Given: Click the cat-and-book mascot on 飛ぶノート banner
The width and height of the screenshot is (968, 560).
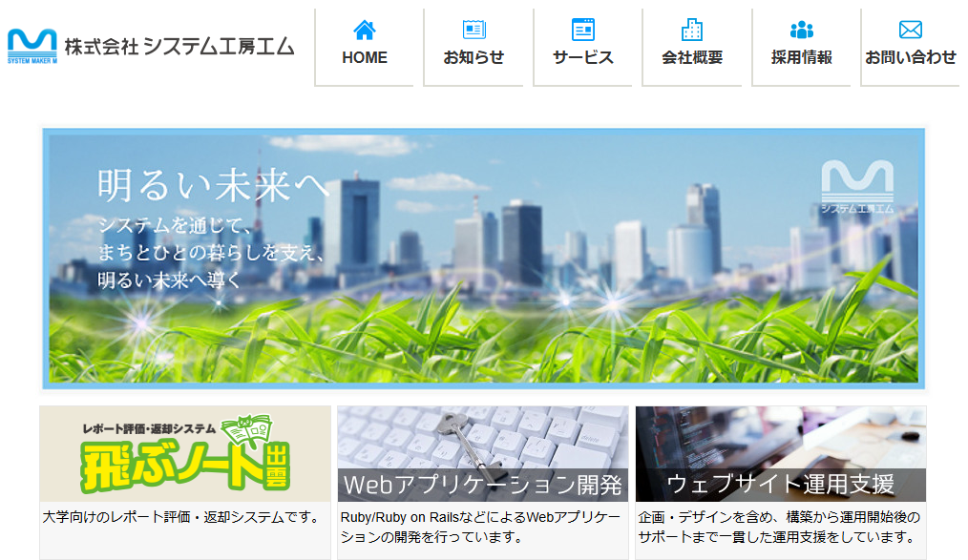Looking at the screenshot, I should (x=247, y=430).
